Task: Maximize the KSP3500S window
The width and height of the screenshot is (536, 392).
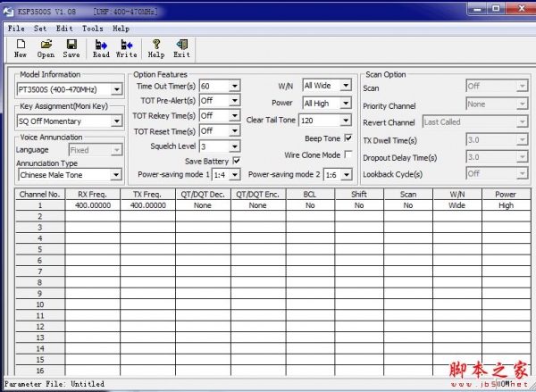Action: coord(497,9)
